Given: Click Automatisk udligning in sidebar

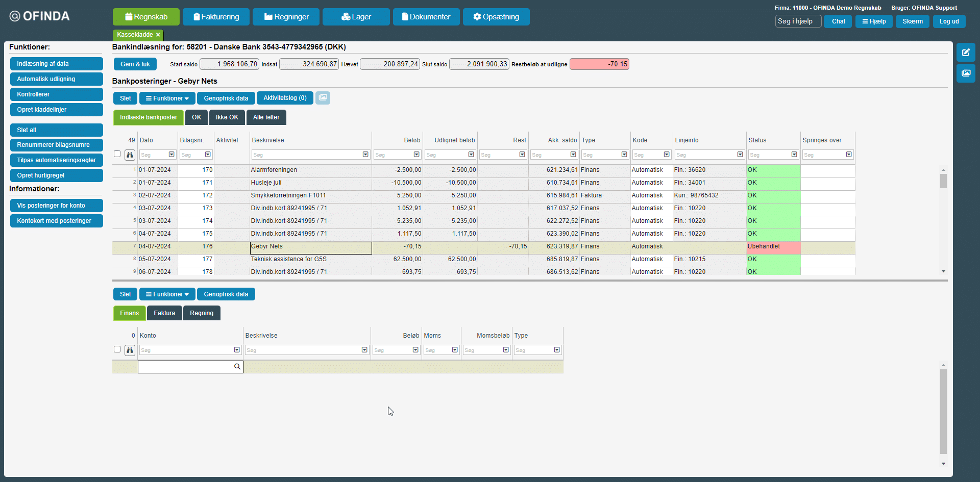Looking at the screenshot, I should (x=56, y=79).
